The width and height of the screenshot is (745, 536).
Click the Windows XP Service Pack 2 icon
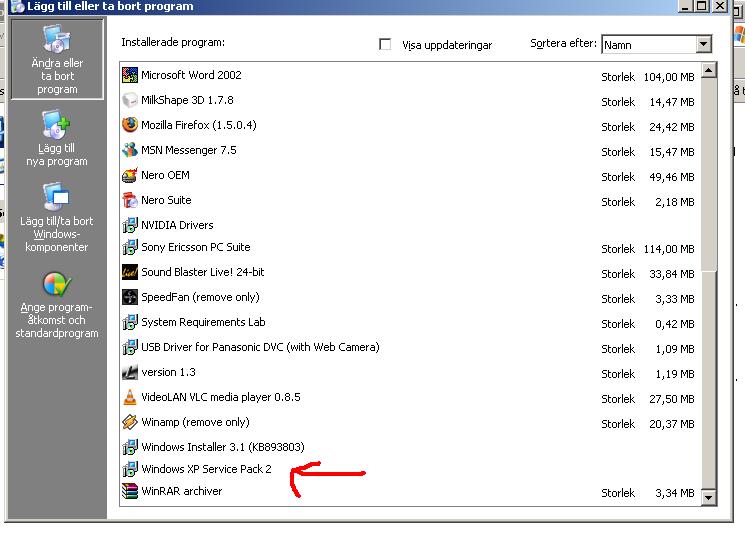point(130,469)
